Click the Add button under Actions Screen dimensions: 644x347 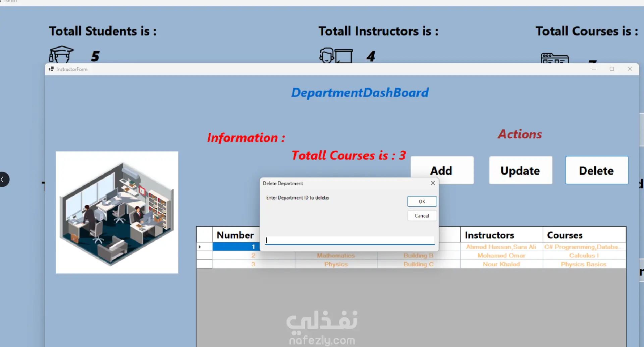pos(442,170)
